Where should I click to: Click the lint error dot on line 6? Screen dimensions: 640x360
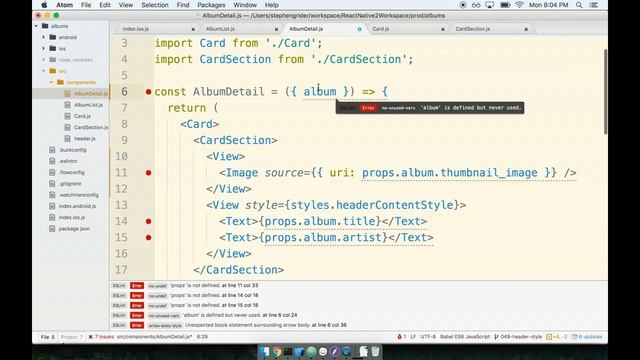tap(149, 92)
